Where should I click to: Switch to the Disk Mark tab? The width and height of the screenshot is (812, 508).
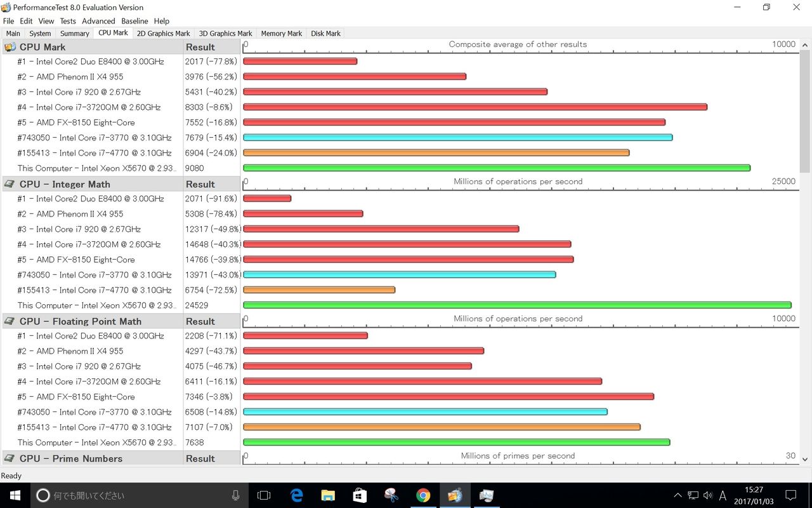325,33
